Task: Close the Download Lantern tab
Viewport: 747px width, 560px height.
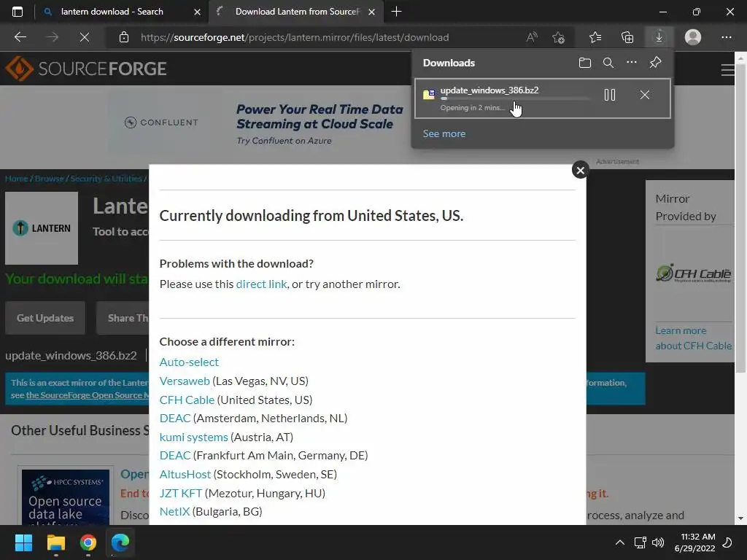Action: (x=372, y=12)
